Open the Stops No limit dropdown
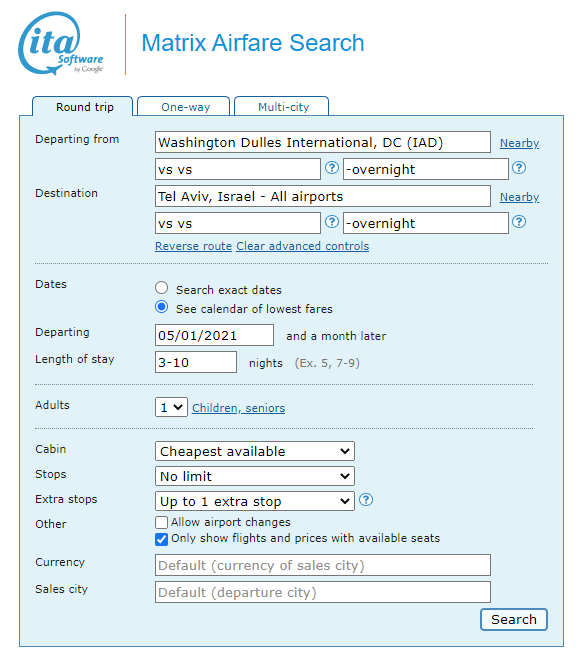This screenshot has height=660, width=576. (x=255, y=476)
